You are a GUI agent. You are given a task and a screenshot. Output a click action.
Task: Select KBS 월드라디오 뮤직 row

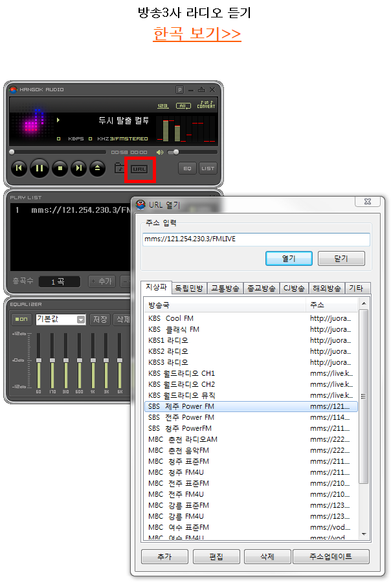coord(251,395)
